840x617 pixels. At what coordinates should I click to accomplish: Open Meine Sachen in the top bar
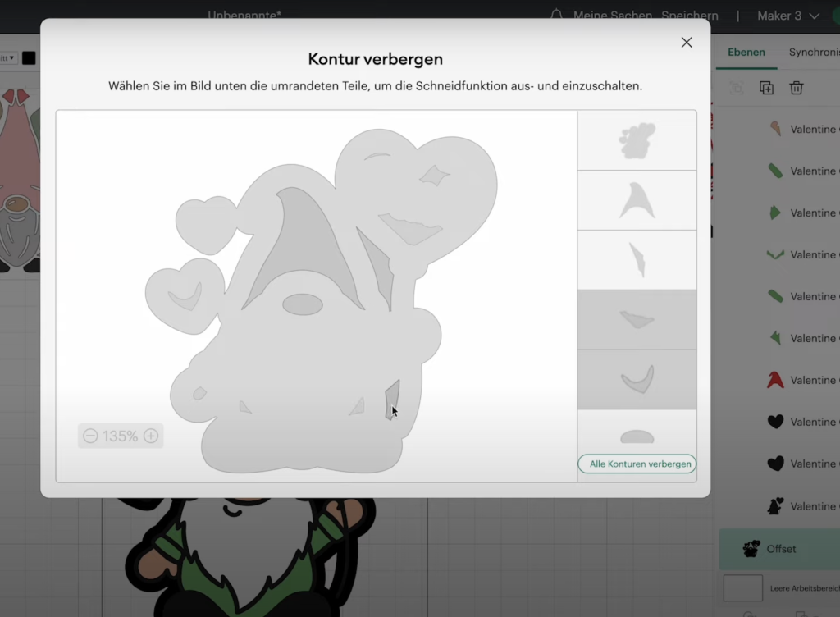click(x=612, y=16)
